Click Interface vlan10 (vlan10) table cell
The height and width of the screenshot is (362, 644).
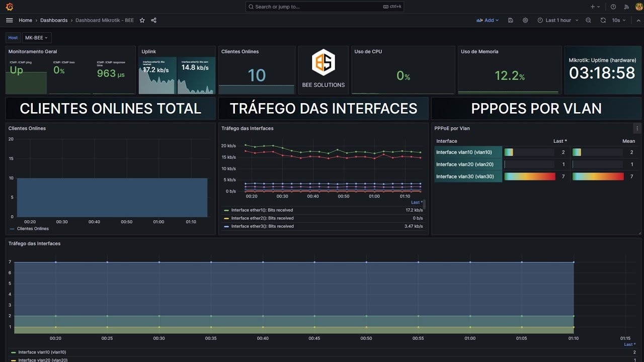coord(468,152)
